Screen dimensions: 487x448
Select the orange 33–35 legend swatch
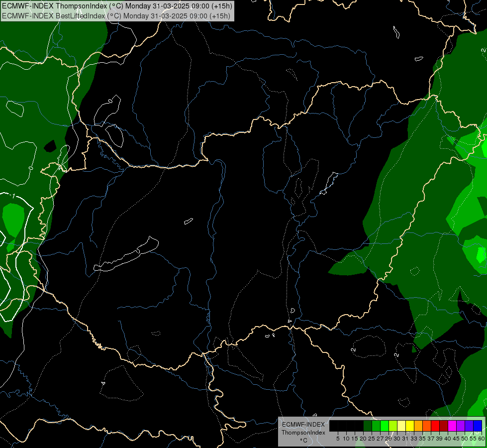(418, 426)
